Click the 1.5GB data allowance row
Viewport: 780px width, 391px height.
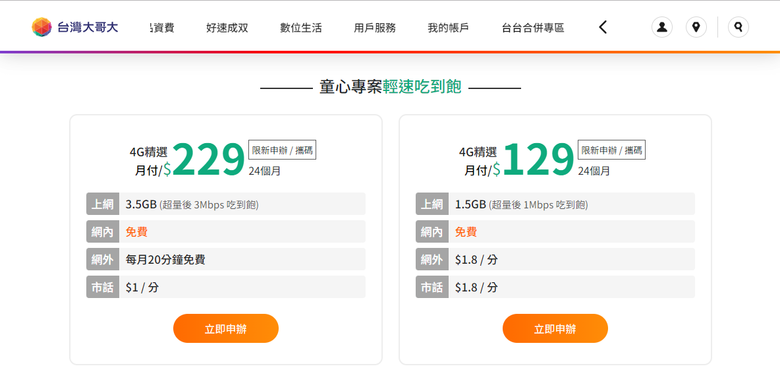pyautogui.click(x=555, y=204)
